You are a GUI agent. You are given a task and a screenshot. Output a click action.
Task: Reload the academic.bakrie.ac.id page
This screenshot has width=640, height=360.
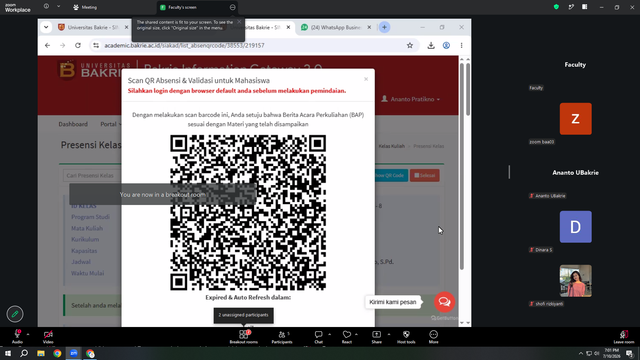(x=78, y=45)
